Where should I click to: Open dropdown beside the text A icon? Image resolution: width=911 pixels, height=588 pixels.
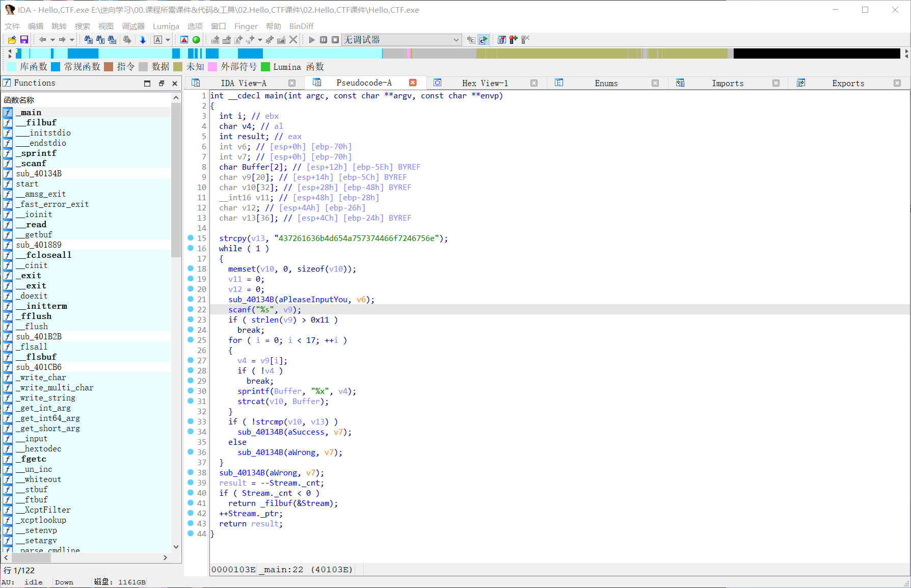[x=168, y=40]
